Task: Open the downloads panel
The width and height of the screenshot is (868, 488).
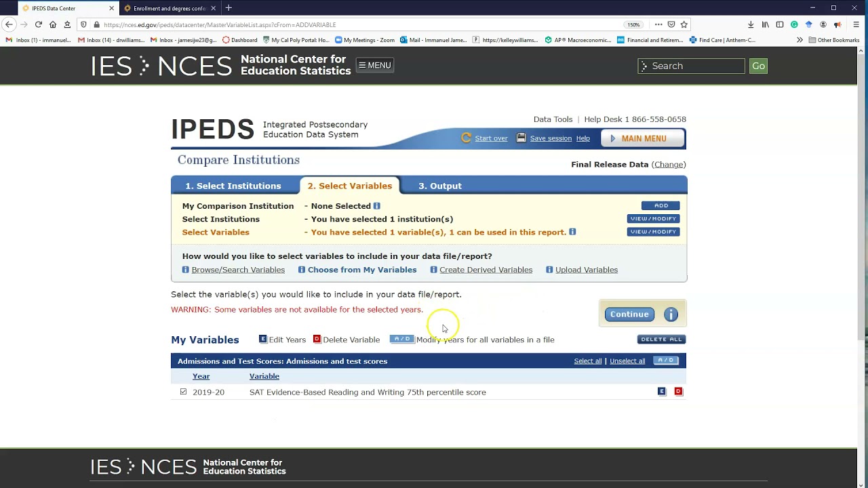Action: (x=751, y=24)
